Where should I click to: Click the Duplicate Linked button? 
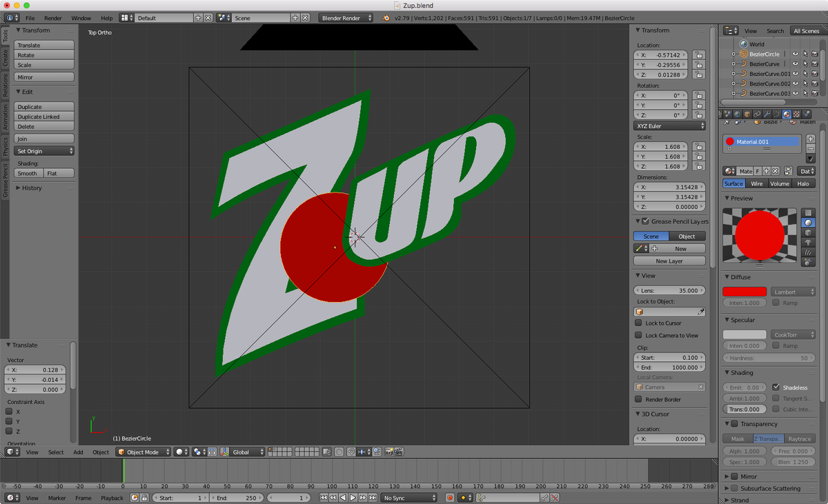tap(44, 117)
